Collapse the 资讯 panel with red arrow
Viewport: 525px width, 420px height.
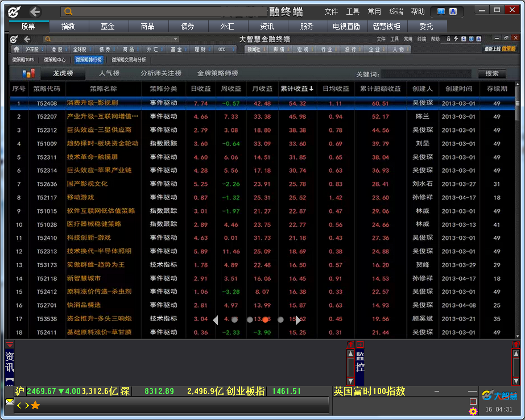coord(10,344)
